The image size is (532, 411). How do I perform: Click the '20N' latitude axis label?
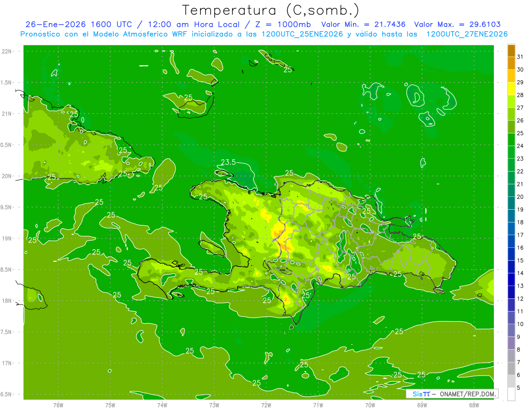pos(7,176)
